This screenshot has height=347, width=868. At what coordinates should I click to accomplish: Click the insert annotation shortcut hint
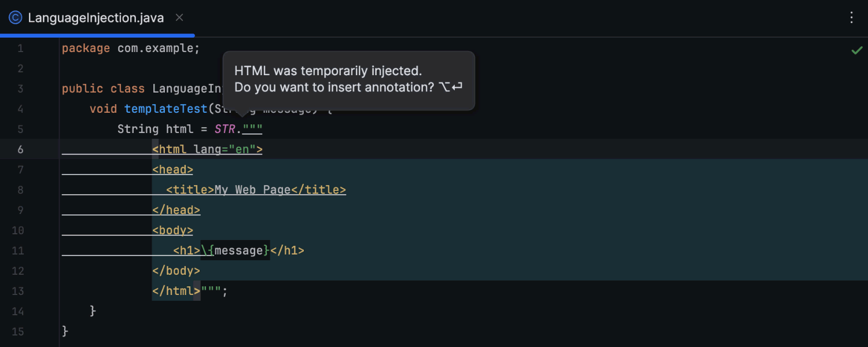(451, 87)
